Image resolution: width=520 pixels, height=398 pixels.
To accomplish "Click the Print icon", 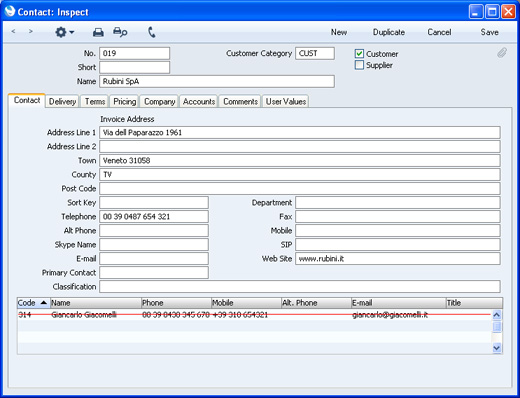I will [x=98, y=32].
